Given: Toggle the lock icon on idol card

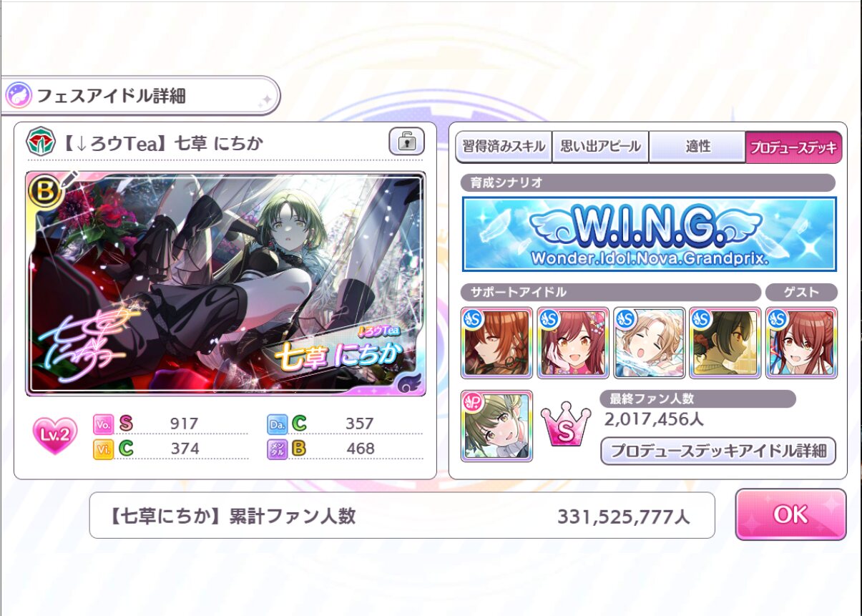Looking at the screenshot, I should pyautogui.click(x=406, y=142).
